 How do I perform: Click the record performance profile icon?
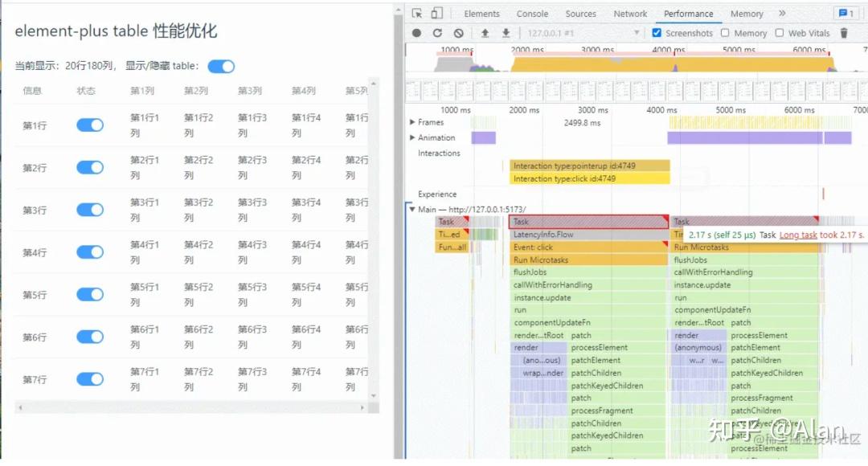[x=416, y=33]
